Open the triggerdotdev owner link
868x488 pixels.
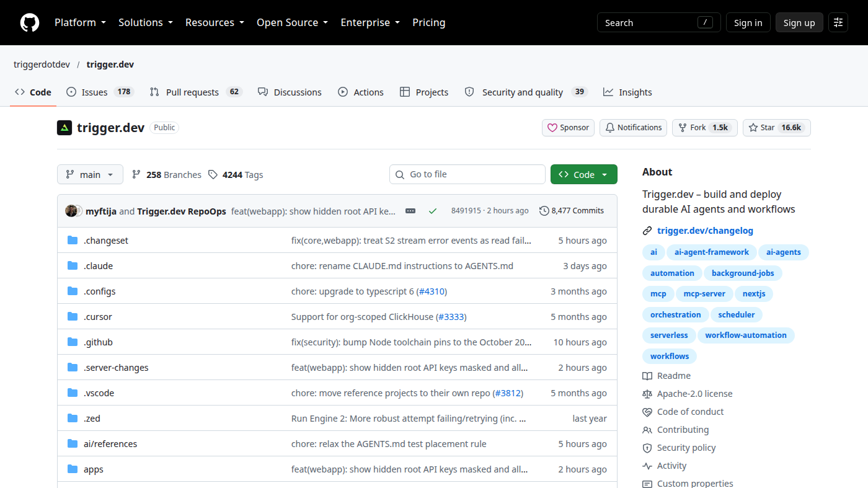tap(42, 64)
